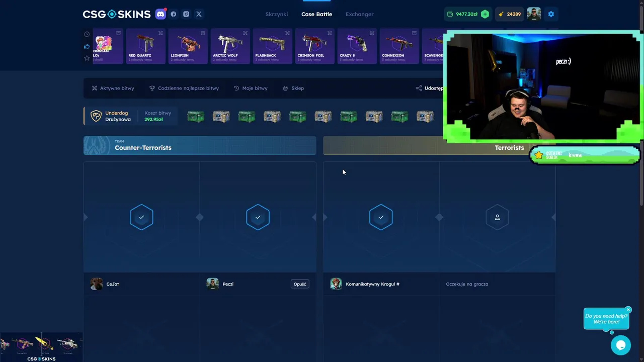Click the Komunikatywny Krogul # name
The height and width of the screenshot is (362, 644).
point(373,284)
